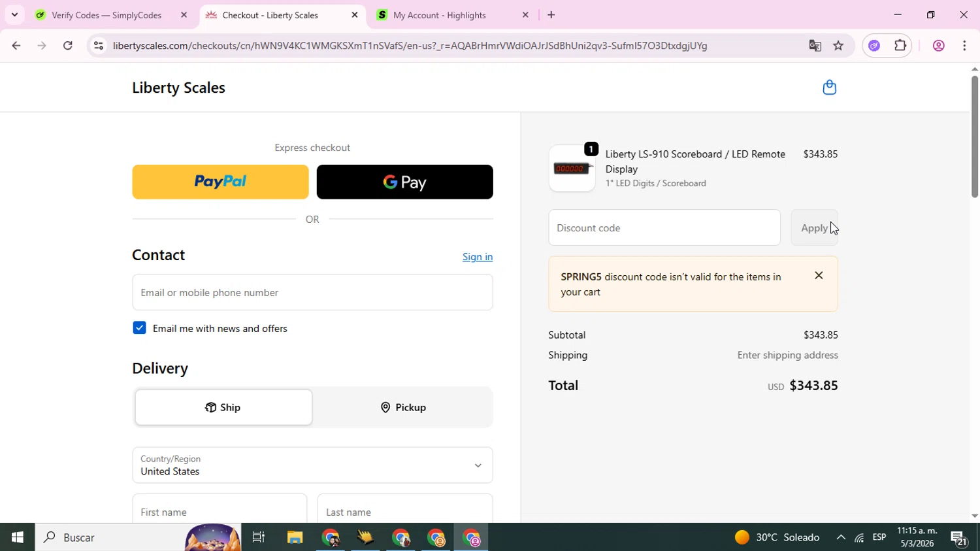Switch the ESP input language indicator
The image size is (980, 551).
(x=879, y=537)
